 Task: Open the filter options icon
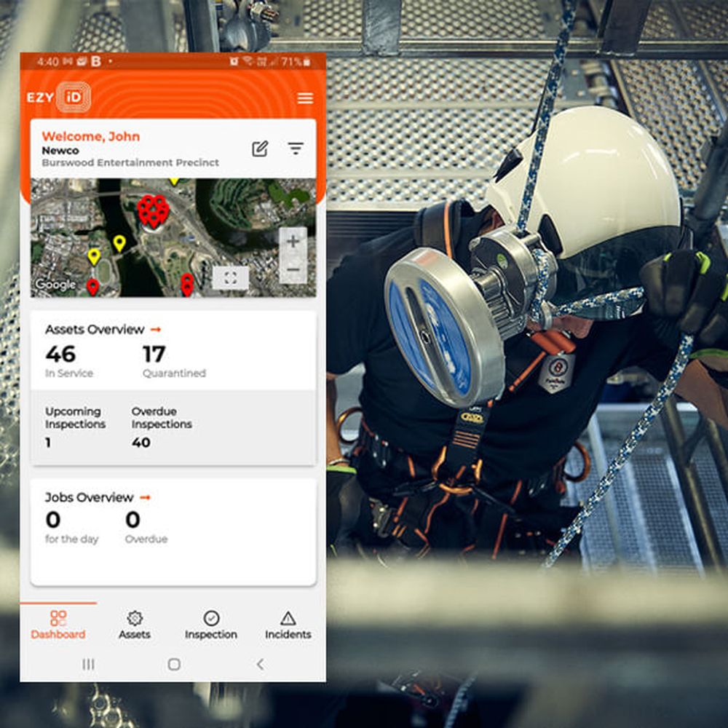(295, 149)
